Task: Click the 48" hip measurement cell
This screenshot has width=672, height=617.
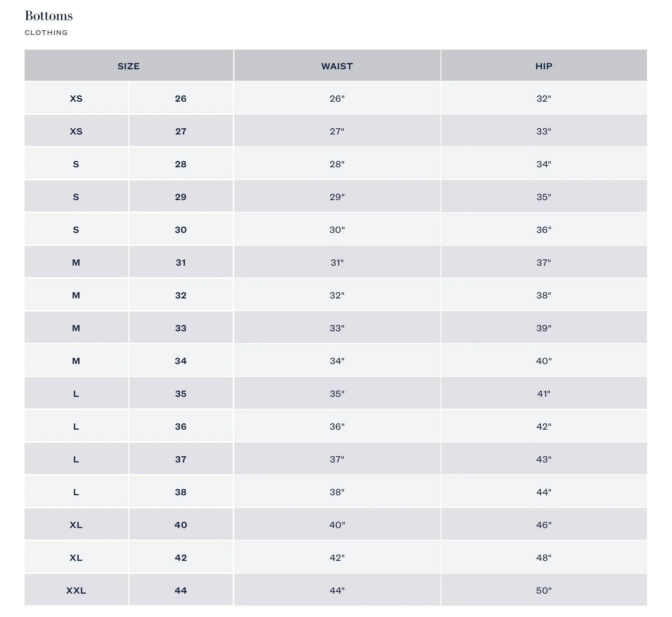Action: pos(544,557)
